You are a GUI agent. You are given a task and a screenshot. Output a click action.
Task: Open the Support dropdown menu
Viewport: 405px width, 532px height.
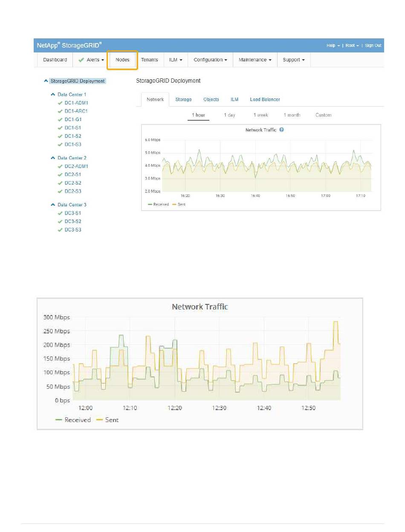click(x=294, y=60)
